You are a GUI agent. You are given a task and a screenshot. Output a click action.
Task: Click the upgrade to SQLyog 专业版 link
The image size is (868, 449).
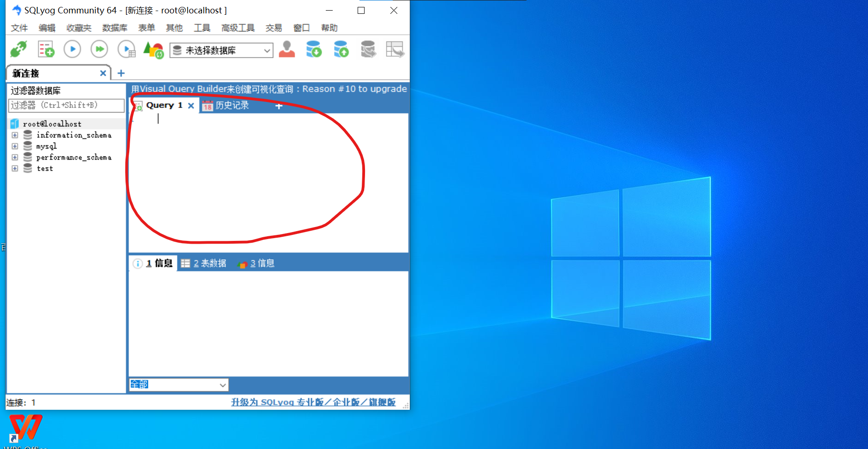tap(313, 402)
